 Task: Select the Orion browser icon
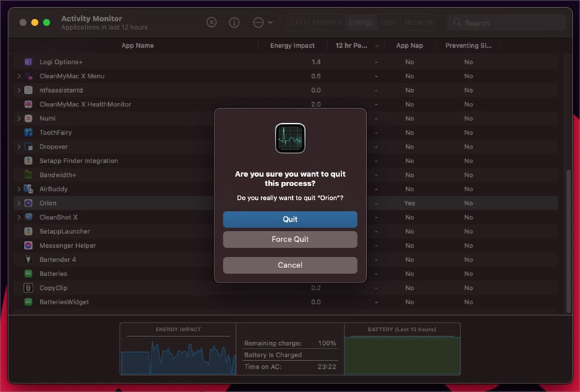(28, 203)
